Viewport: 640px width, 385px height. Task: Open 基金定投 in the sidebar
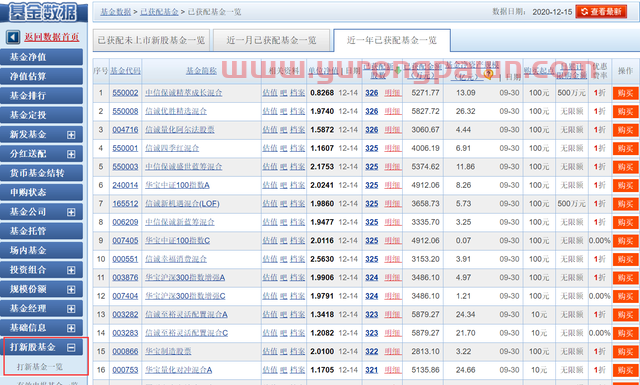coord(41,115)
